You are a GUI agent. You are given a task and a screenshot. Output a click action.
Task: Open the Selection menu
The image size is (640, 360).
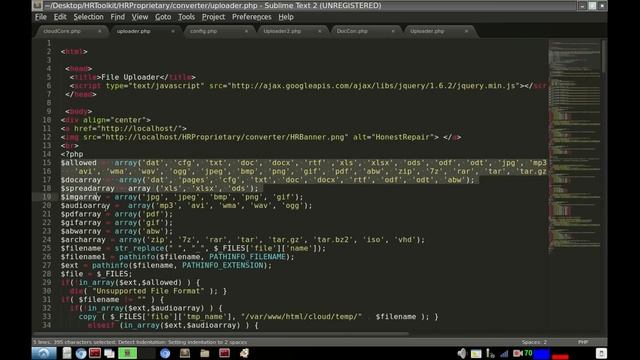click(88, 17)
